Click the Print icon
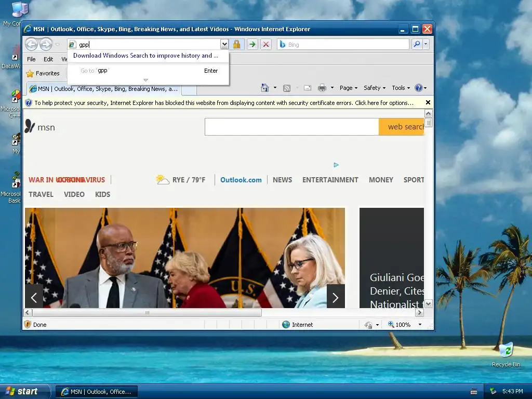The width and height of the screenshot is (532, 399). click(x=322, y=88)
